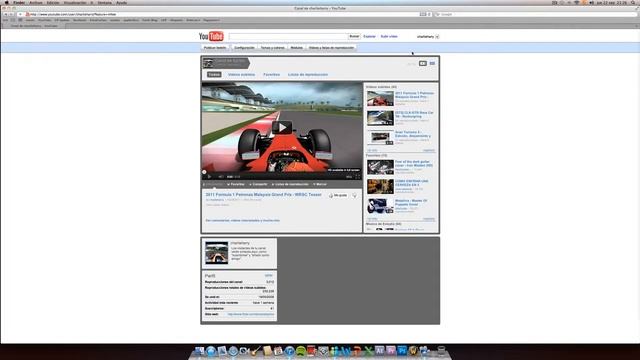Open the red Formula 1 sidebar video thumbnail
Image resolution: width=640 pixels, height=360 pixels.
tap(380, 98)
